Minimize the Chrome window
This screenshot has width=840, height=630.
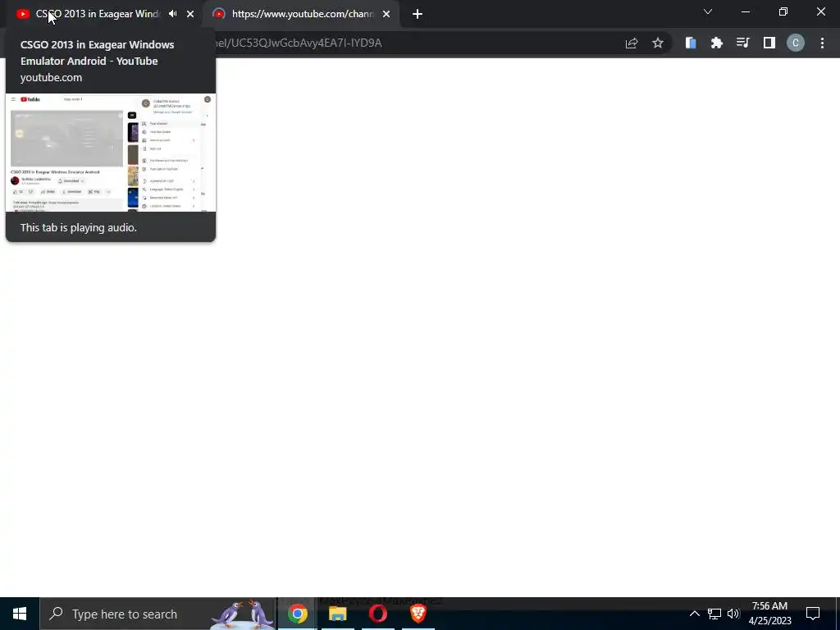tap(745, 11)
